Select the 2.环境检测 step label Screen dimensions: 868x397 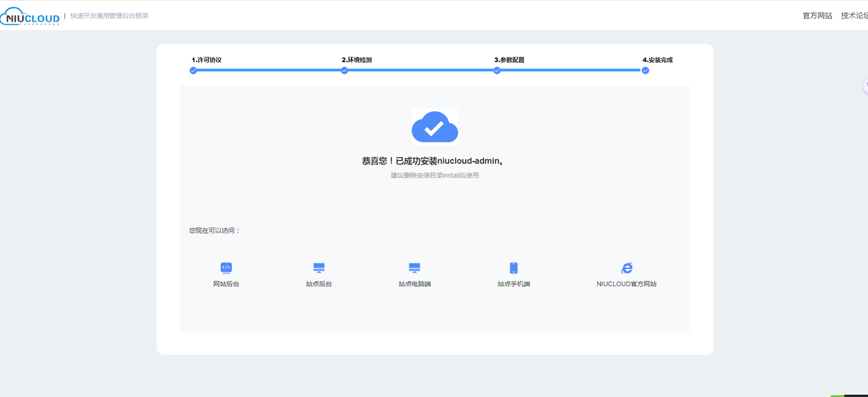[x=357, y=60]
